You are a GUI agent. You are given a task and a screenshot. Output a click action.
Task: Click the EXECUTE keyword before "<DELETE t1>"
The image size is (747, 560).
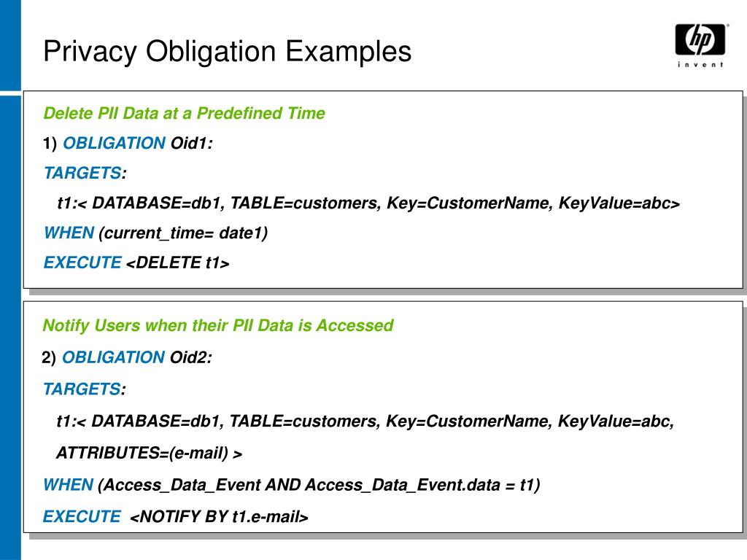coord(82,263)
